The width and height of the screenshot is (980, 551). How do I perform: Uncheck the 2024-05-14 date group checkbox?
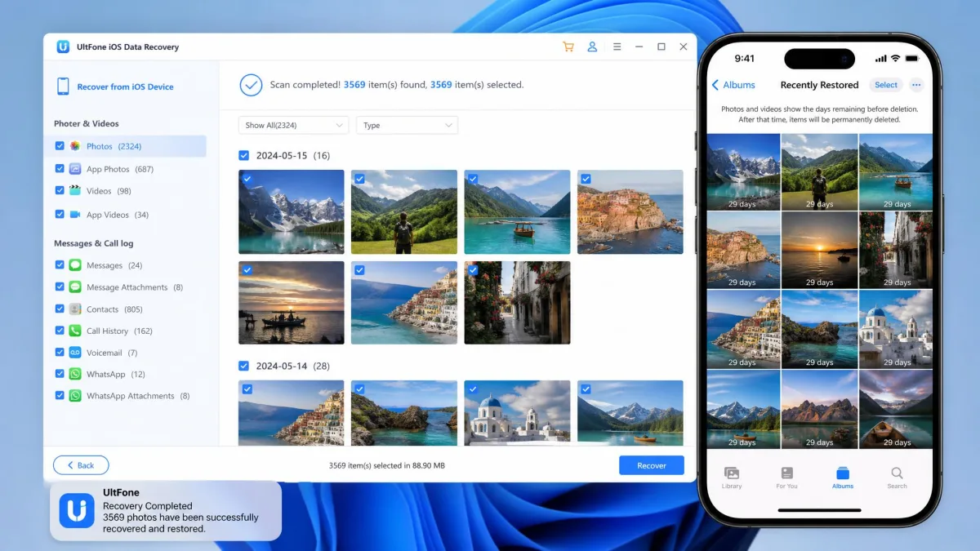(x=243, y=366)
